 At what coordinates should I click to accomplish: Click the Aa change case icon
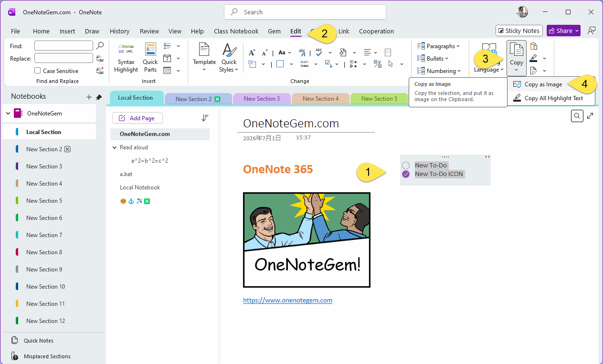click(282, 52)
